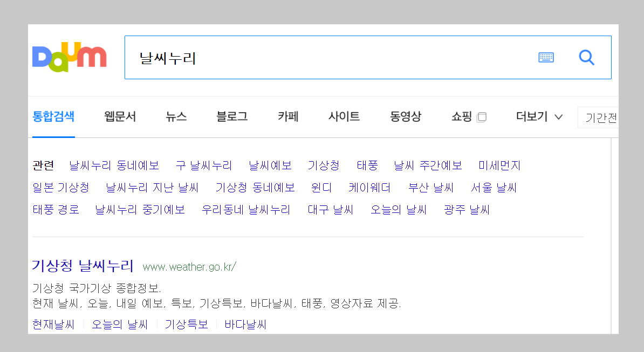The width and height of the screenshot is (644, 352).
Task: Click the new-window icon next to 쇼핑
Action: tap(482, 118)
